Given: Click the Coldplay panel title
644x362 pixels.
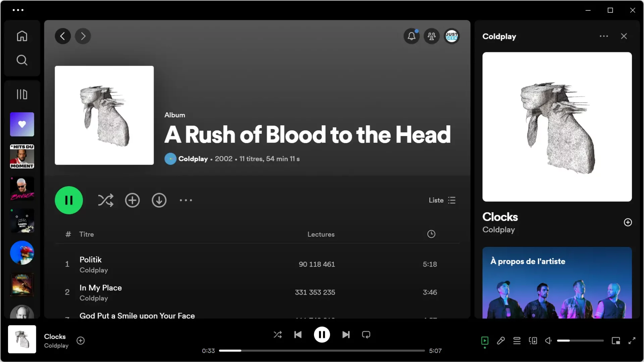Looking at the screenshot, I should click(499, 37).
